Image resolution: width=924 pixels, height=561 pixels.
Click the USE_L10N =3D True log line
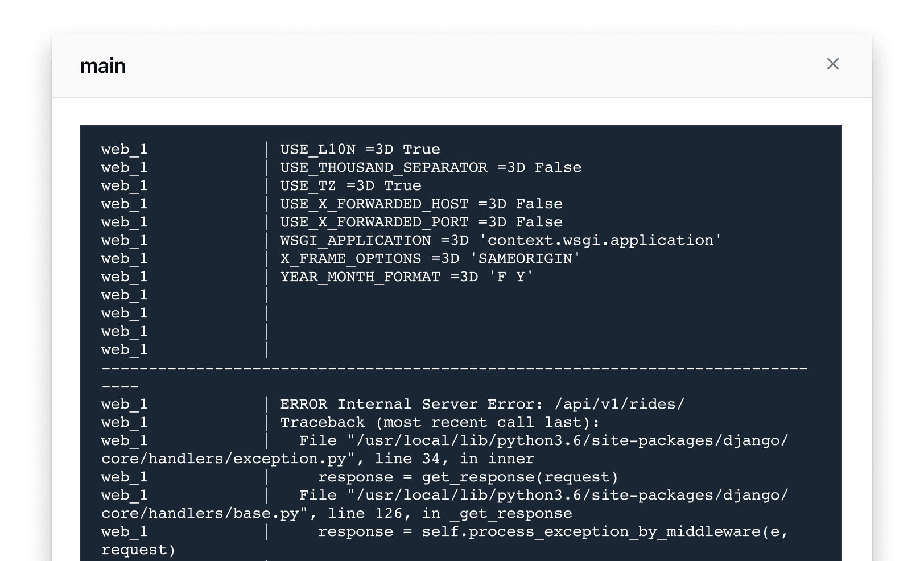[x=360, y=149]
